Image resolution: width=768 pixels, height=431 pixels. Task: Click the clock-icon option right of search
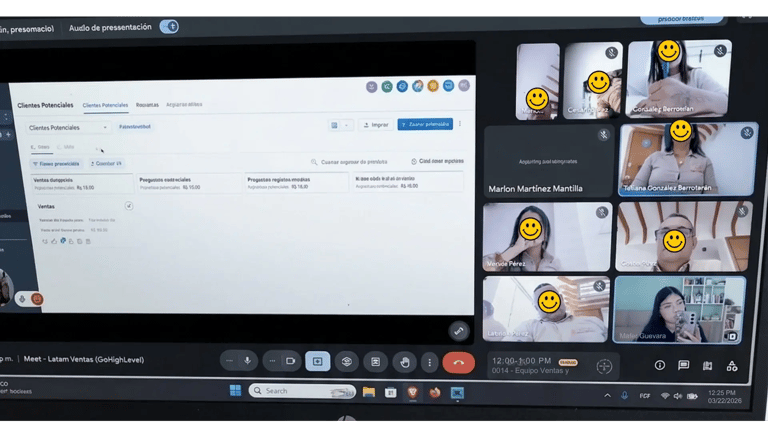pyautogui.click(x=437, y=161)
